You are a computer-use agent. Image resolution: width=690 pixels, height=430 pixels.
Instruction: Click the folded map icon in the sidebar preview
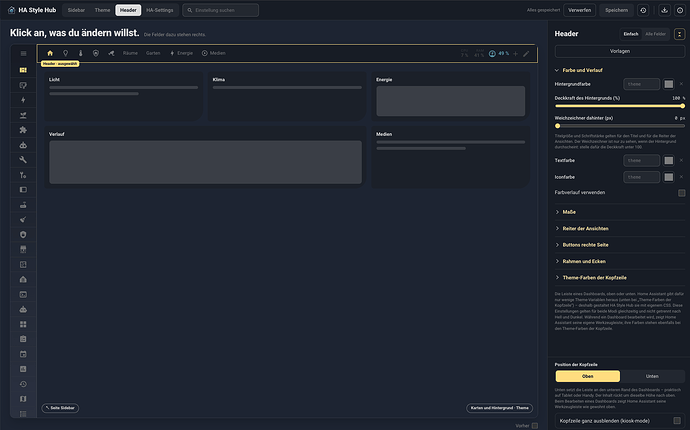23,399
